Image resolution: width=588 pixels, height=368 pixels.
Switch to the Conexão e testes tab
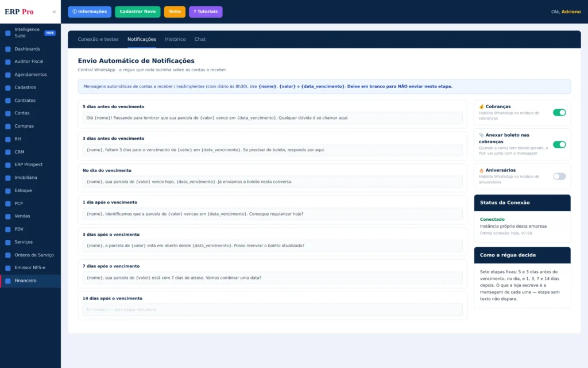pos(98,39)
